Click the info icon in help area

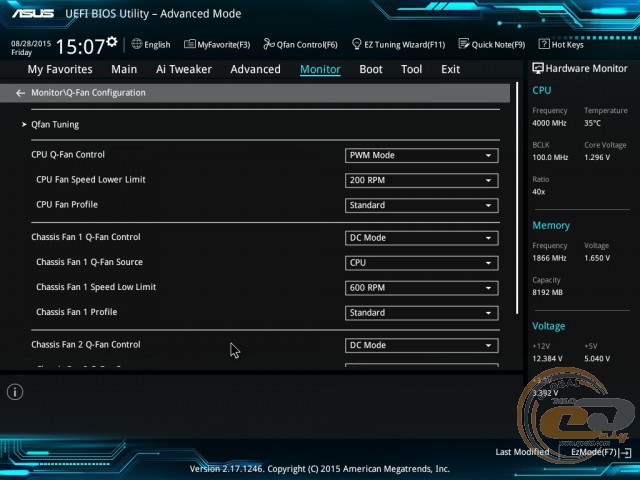[x=15, y=392]
